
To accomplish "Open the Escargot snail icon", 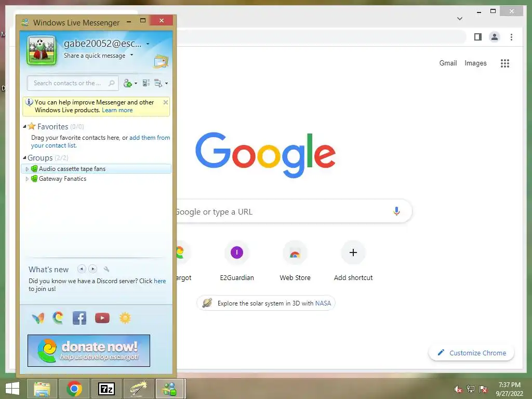I will tap(58, 318).
